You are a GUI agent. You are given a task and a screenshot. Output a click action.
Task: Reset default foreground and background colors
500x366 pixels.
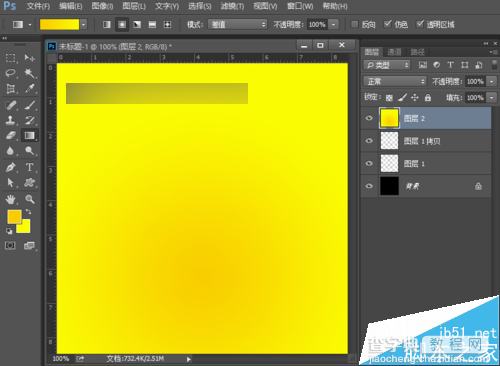9,231
